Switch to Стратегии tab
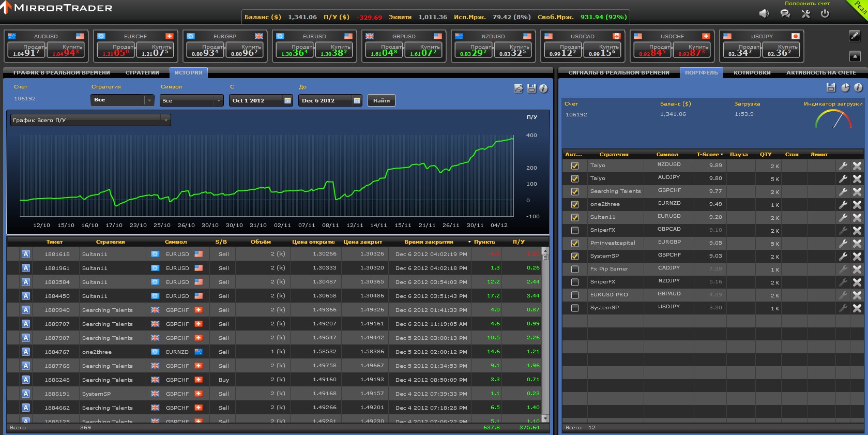This screenshot has height=435, width=868. 142,72
